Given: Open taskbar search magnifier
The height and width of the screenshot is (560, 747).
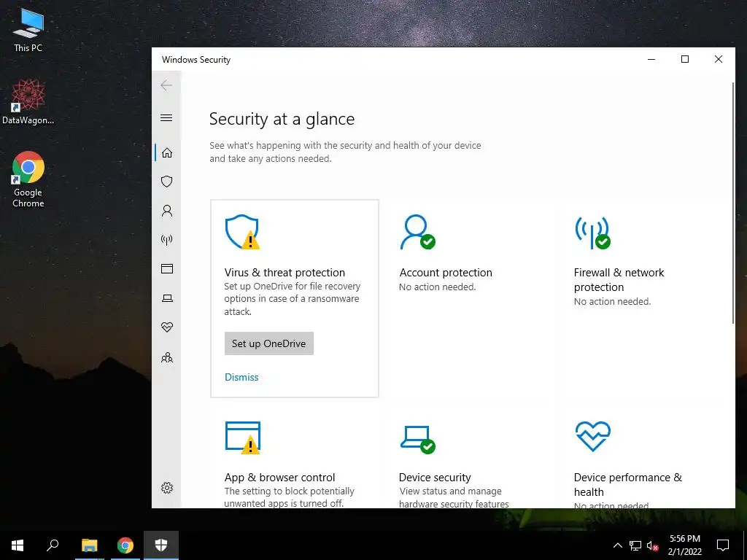Looking at the screenshot, I should pos(53,545).
